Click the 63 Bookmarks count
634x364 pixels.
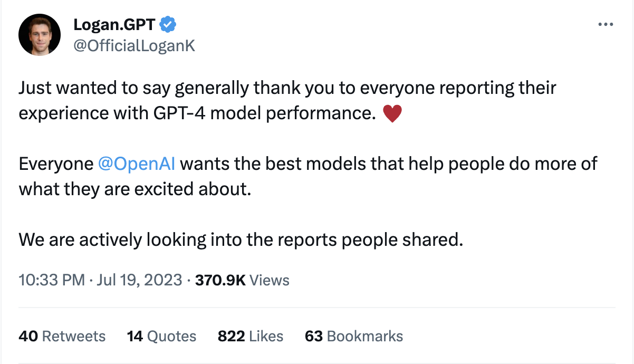point(353,336)
